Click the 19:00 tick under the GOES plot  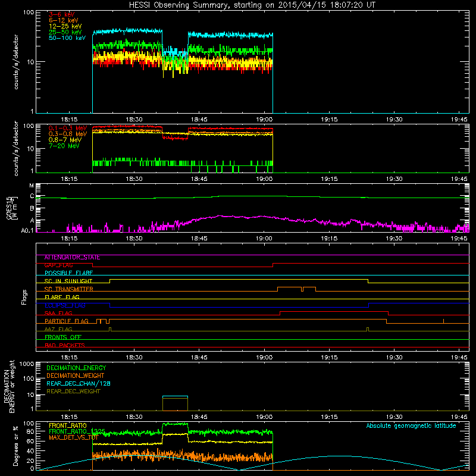coord(264,239)
